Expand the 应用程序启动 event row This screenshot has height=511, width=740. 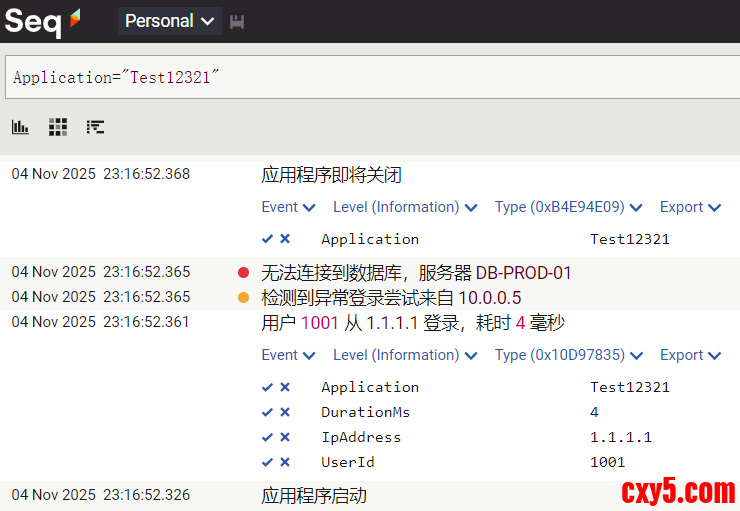pyautogui.click(x=314, y=496)
